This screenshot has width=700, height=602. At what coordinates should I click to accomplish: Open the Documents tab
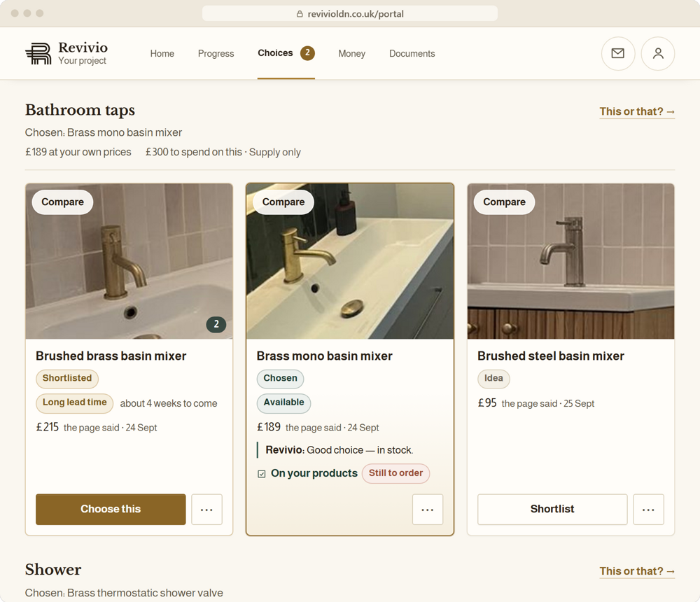coord(412,54)
